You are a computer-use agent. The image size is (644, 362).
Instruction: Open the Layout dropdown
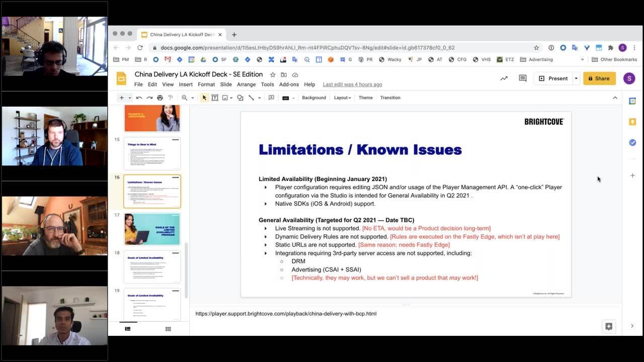342,98
